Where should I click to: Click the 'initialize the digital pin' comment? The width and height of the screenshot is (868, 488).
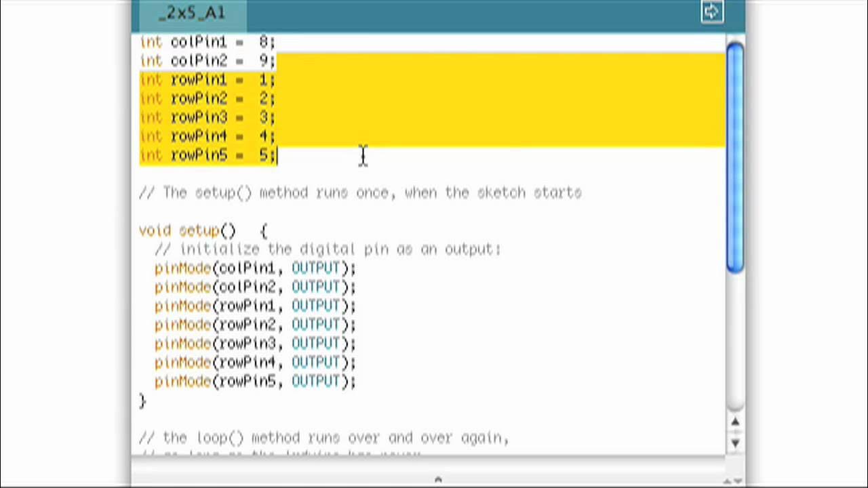click(328, 249)
